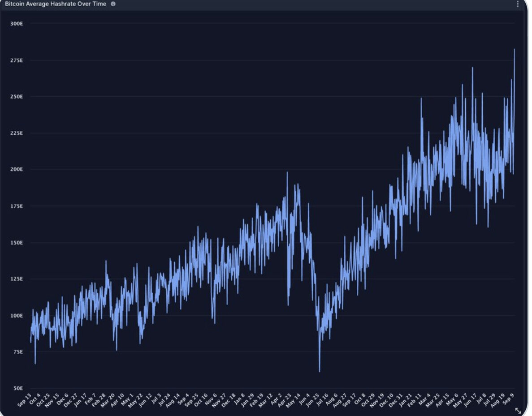This screenshot has width=532, height=416.
Task: Click the 'Bitcoin Average Hashrate Over Time' title
Action: tap(56, 4)
